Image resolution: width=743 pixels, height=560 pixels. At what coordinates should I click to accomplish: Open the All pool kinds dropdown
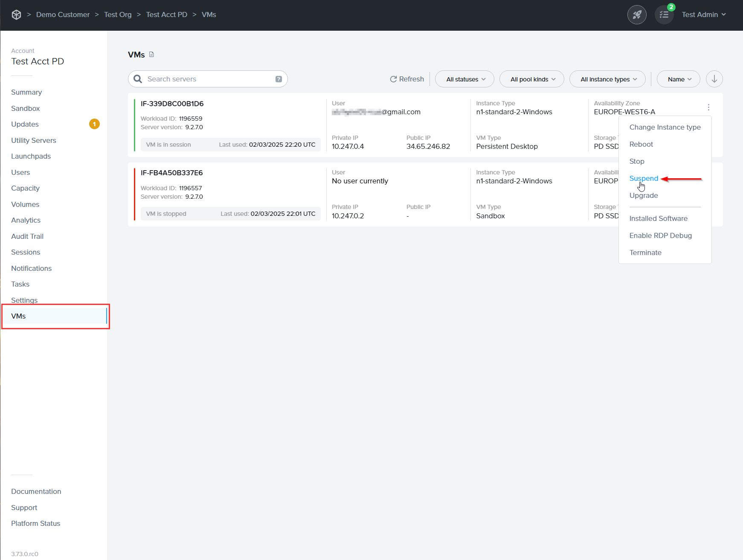tap(531, 79)
